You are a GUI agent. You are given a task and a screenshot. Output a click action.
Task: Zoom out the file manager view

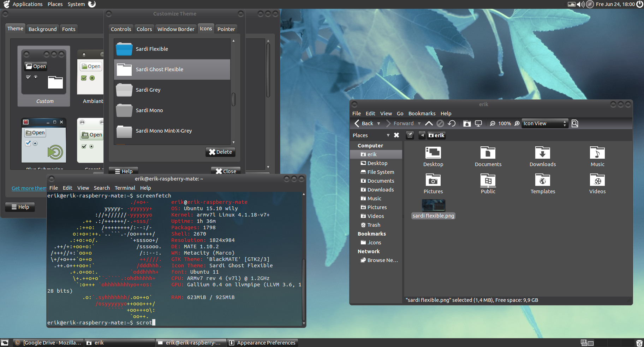coord(492,123)
